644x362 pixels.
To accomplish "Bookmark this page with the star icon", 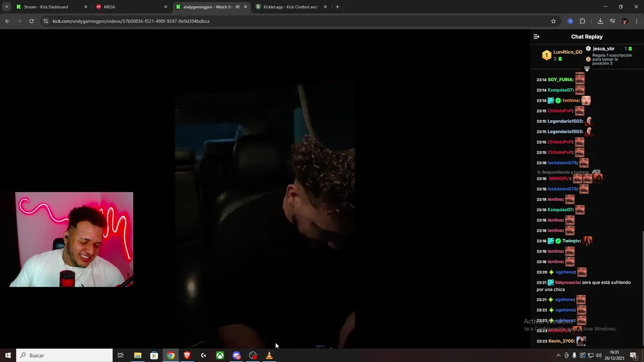I will [553, 21].
